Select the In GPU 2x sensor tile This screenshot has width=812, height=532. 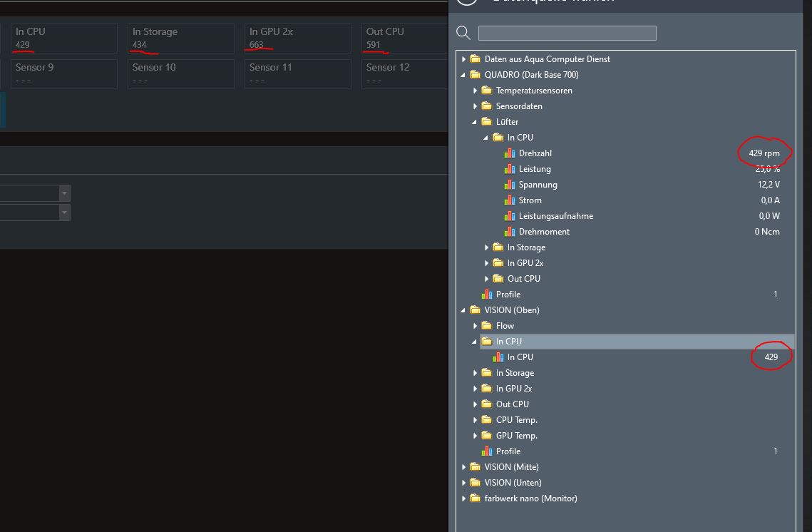coord(298,39)
